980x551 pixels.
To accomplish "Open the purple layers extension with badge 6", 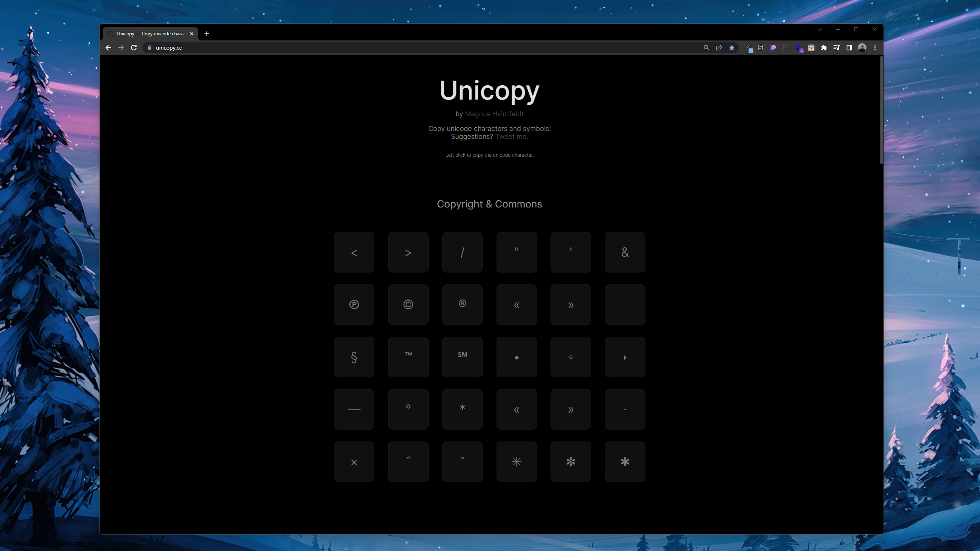I will (799, 48).
